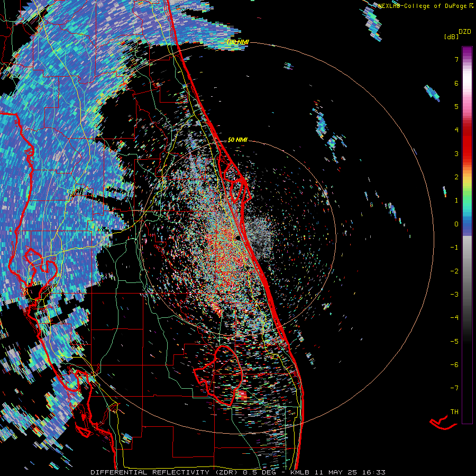This screenshot has width=476, height=476.
Task: Click the -2 label on color scale
Action: 454,271
